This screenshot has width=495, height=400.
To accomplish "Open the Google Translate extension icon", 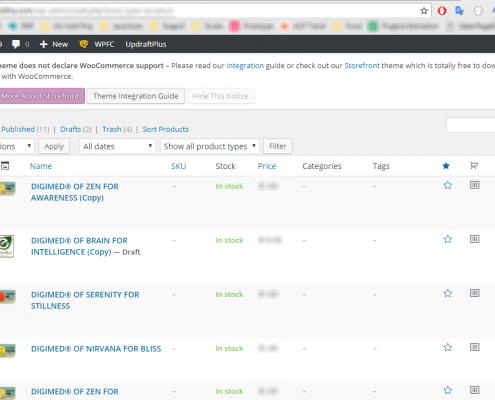I will pos(460,11).
